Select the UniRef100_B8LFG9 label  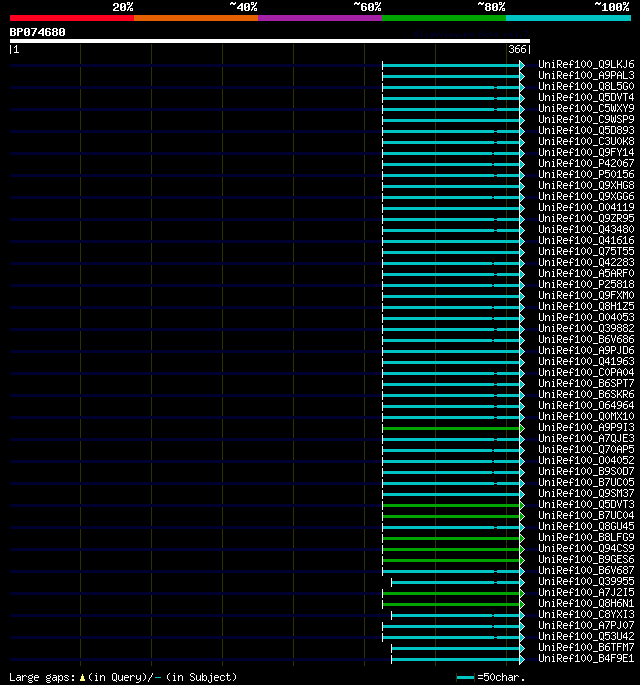[586, 537]
